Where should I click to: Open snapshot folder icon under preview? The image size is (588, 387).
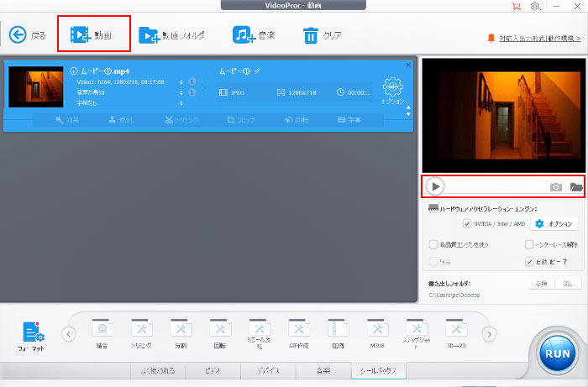[576, 186]
